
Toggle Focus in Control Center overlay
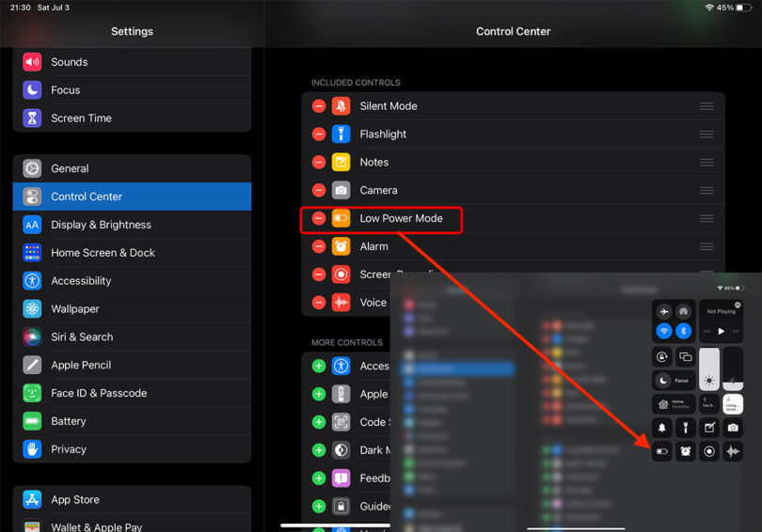pyautogui.click(x=674, y=381)
